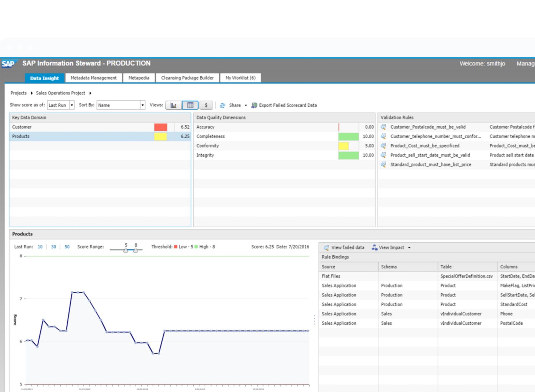Click the Customer_Postalcode_must_be_valid rule icon
Screen dimensions: 535x392
pos(383,127)
